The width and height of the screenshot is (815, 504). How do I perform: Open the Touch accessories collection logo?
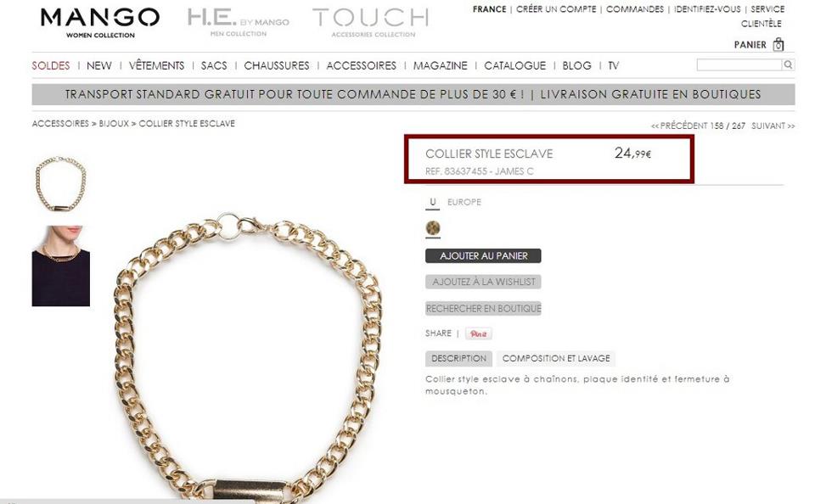371,23
